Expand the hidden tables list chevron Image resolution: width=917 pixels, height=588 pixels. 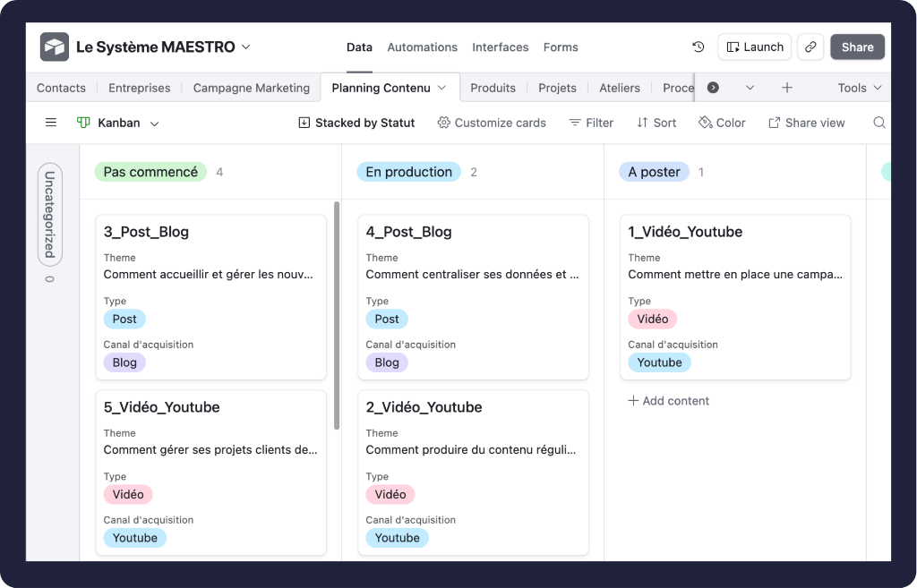click(750, 88)
